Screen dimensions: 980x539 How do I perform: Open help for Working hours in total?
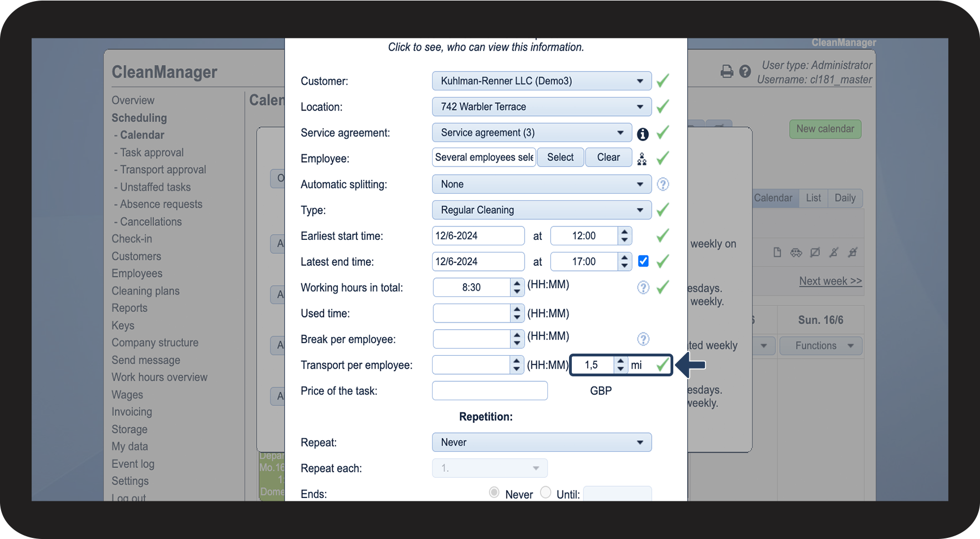tap(643, 288)
